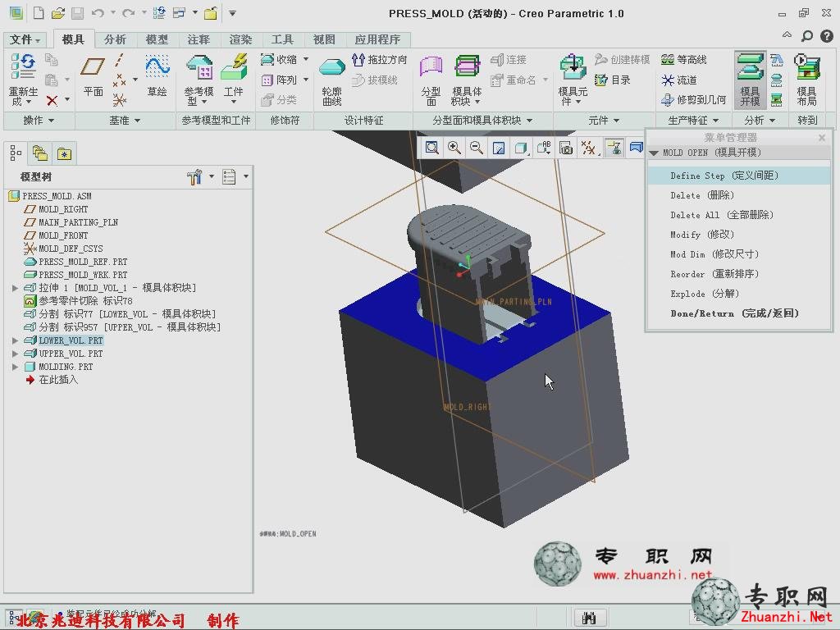Switch to the Model Tree tab icon

[x=16, y=153]
